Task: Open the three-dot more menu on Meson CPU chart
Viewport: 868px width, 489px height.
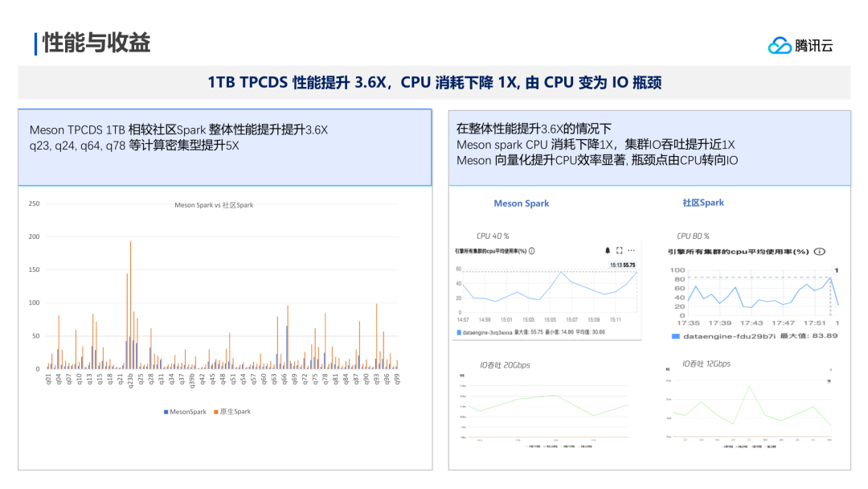Action: tap(631, 251)
